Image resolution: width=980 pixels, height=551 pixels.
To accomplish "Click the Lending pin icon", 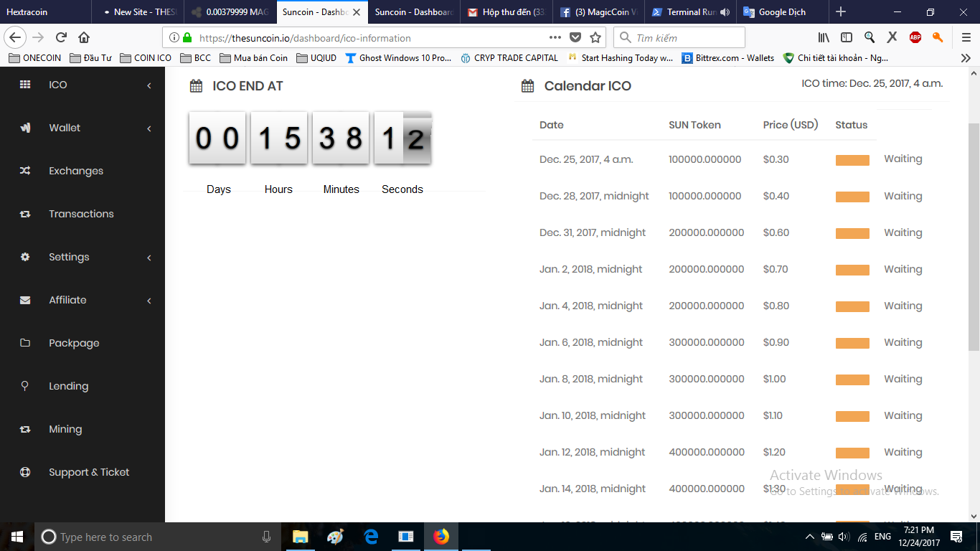I will [x=25, y=386].
